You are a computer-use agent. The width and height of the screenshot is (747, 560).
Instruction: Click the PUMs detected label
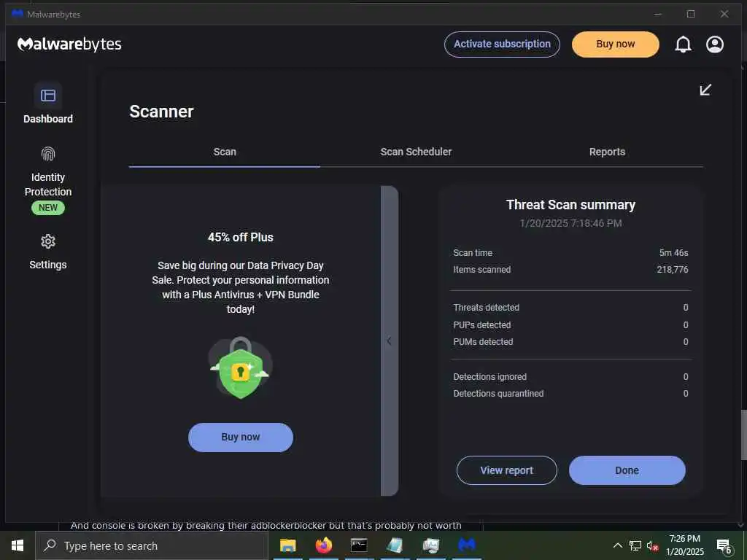pyautogui.click(x=483, y=342)
